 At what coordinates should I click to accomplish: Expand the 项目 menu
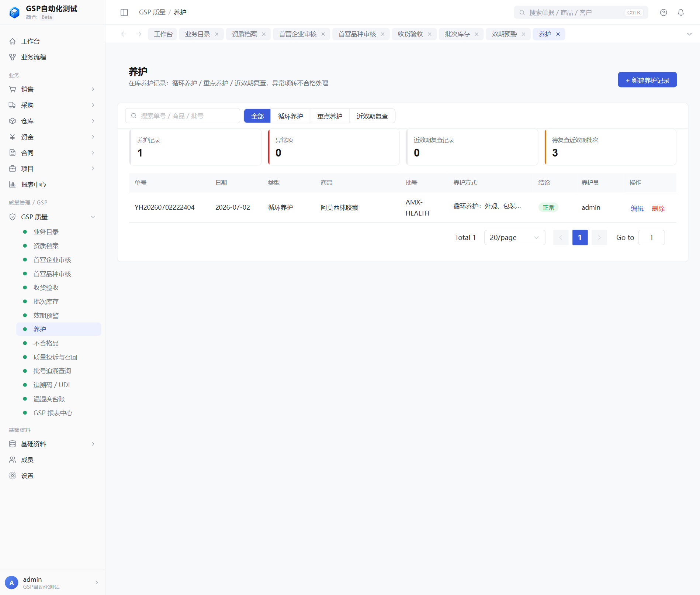point(52,169)
